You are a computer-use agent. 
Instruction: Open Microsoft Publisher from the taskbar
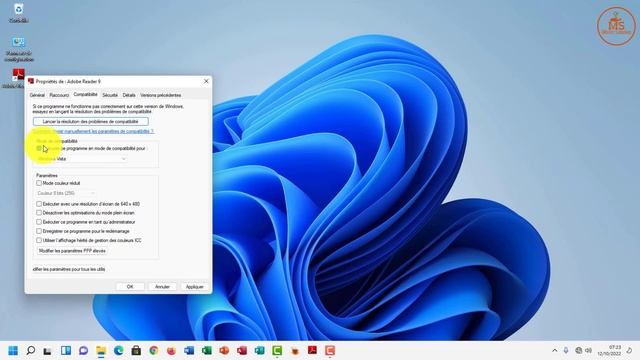(x=259, y=350)
